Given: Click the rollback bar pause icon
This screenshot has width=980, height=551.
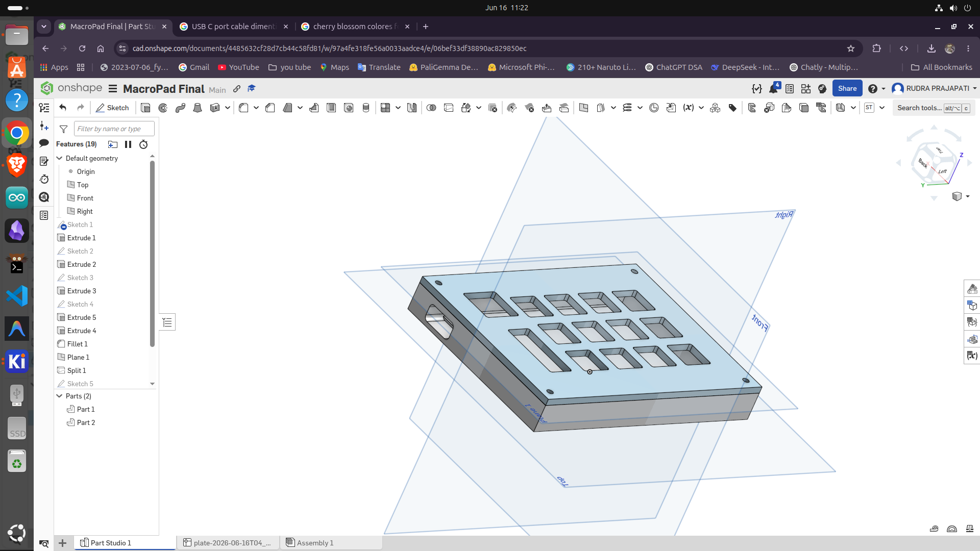Looking at the screenshot, I should 128,144.
